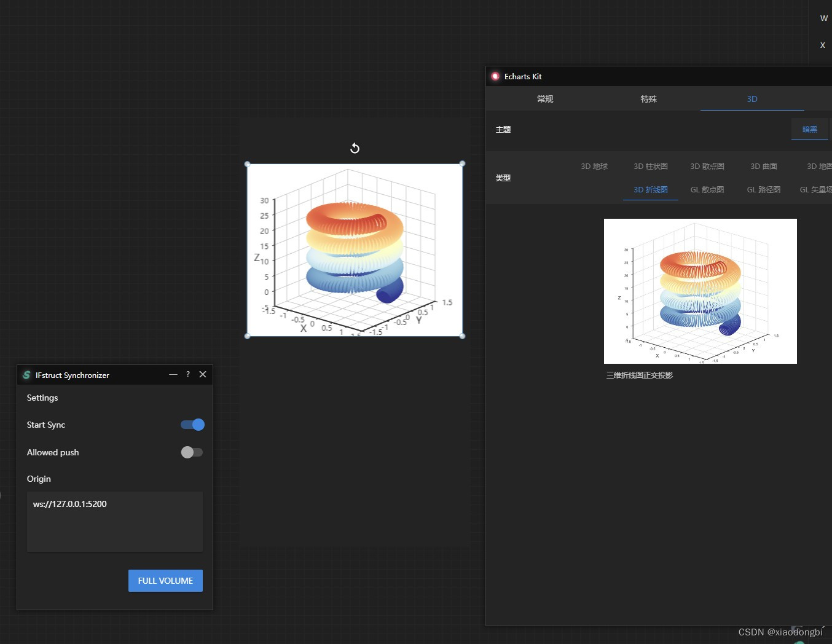Select the 3D 柱状图 chart type
This screenshot has height=644, width=832.
(x=650, y=166)
